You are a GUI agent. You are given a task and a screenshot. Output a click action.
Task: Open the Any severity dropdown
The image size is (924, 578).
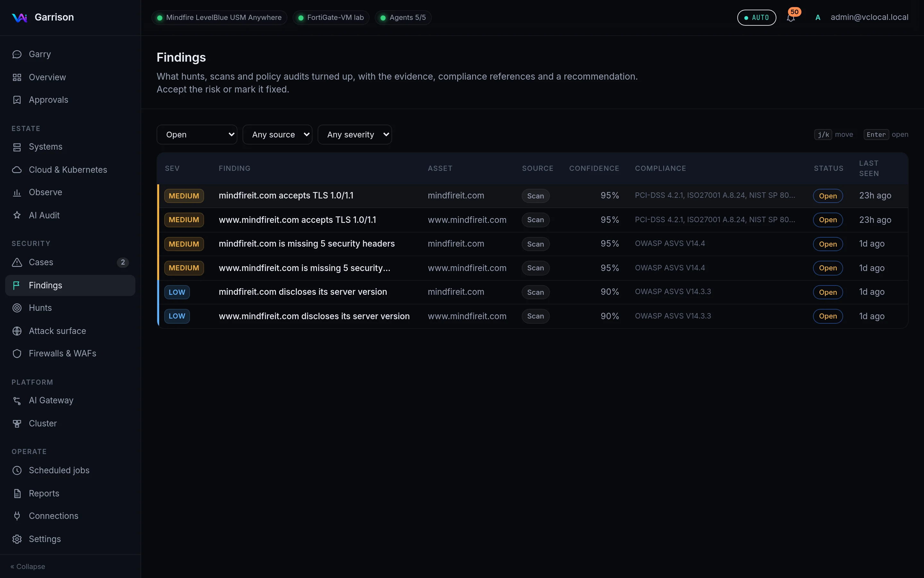[x=355, y=135]
